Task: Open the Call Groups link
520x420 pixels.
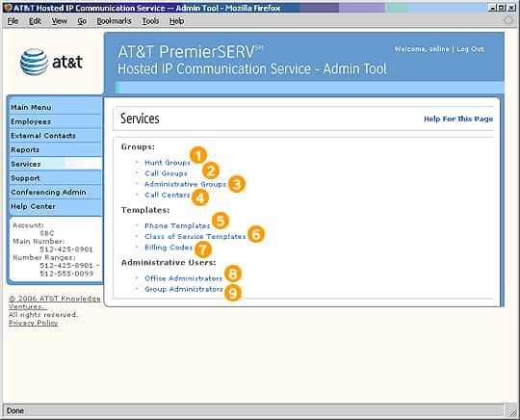Action: (x=166, y=173)
